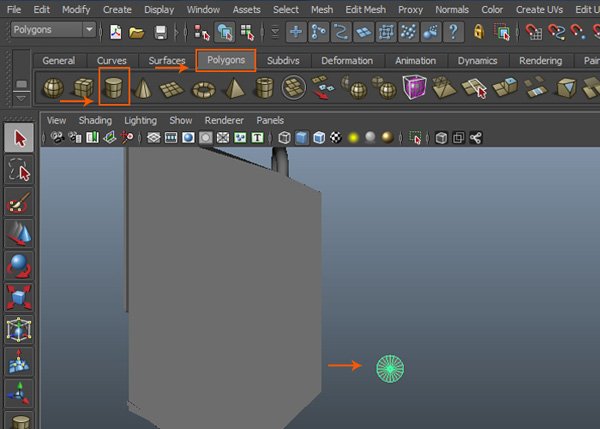The height and width of the screenshot is (429, 600).
Task: Activate the Move tool cone icon
Action: [19, 233]
